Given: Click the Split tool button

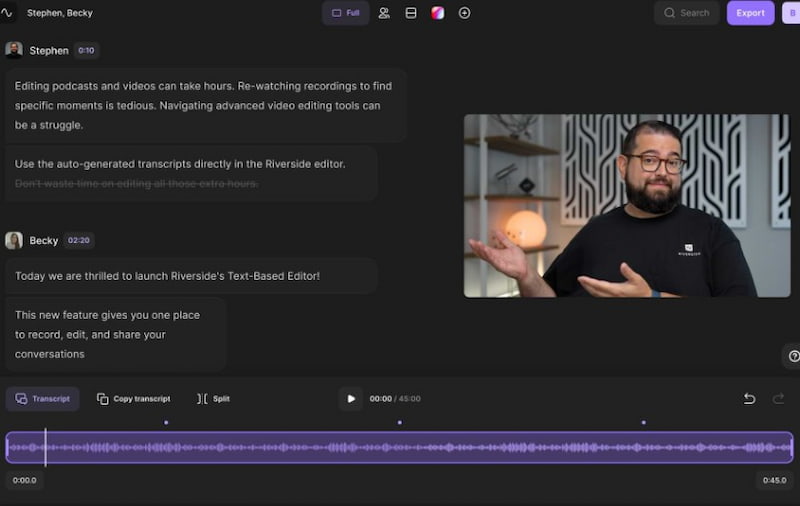Looking at the screenshot, I should (213, 399).
